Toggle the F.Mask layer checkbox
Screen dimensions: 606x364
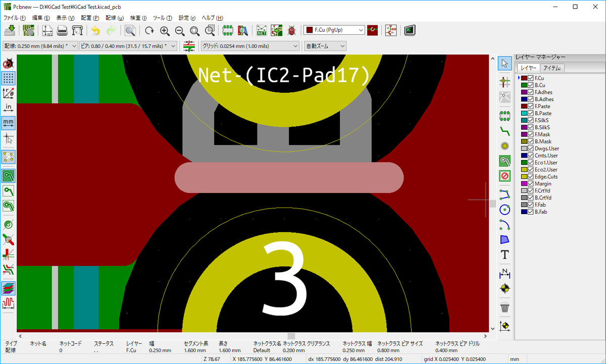(x=531, y=134)
